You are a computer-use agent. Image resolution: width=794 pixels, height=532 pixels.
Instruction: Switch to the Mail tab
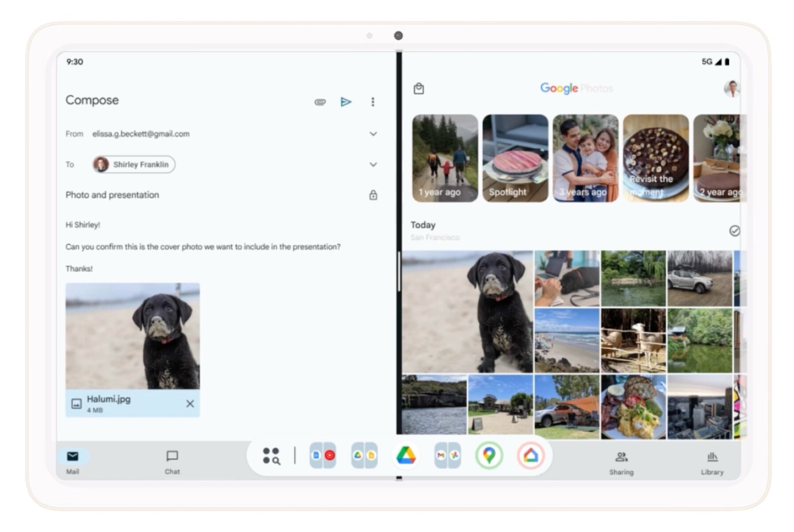pyautogui.click(x=73, y=462)
